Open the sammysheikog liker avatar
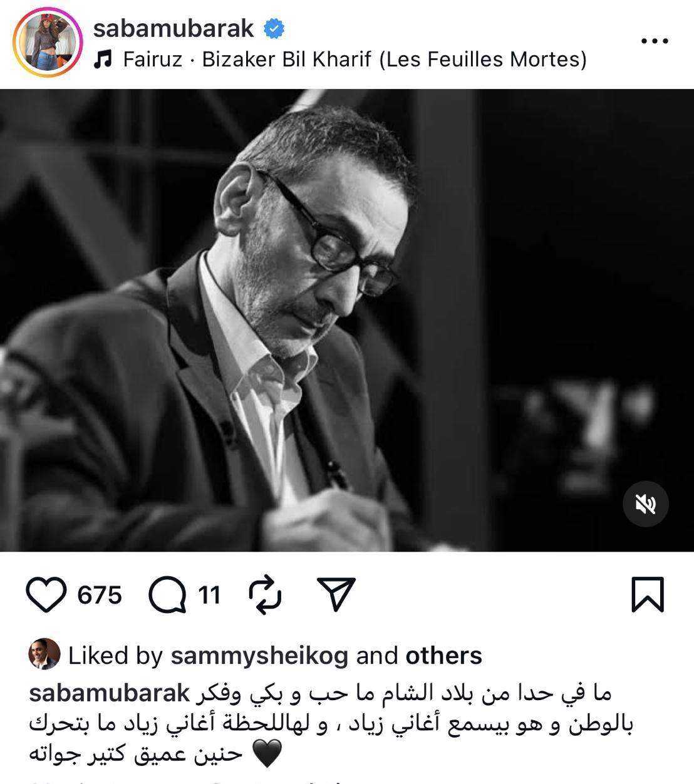694x784 pixels. (x=44, y=654)
